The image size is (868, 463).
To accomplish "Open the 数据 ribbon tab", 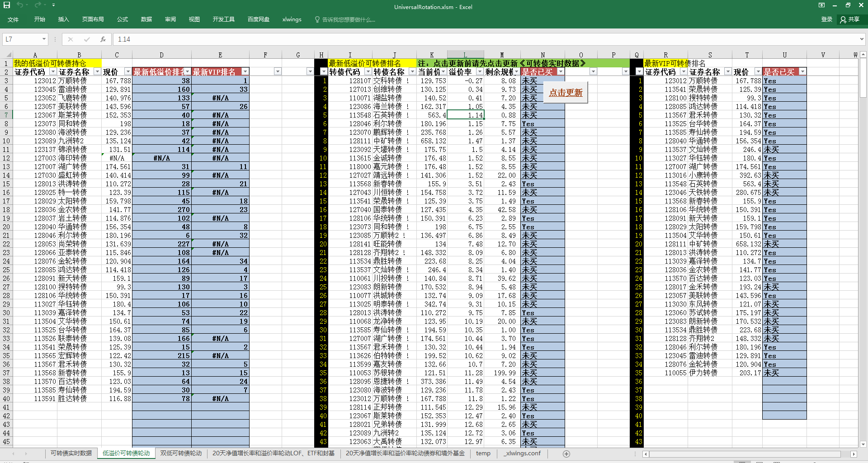I will (146, 19).
